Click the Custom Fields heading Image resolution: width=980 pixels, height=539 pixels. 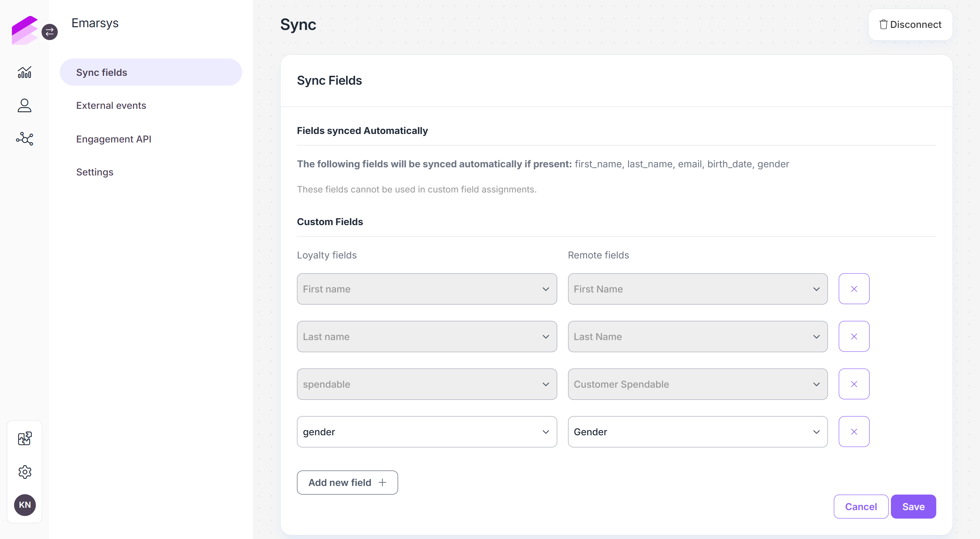(330, 221)
